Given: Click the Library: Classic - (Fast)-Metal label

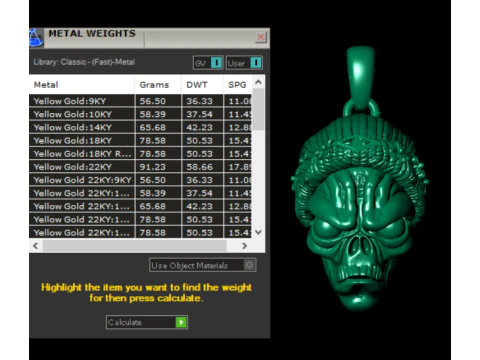Looking at the screenshot, I should [84, 62].
